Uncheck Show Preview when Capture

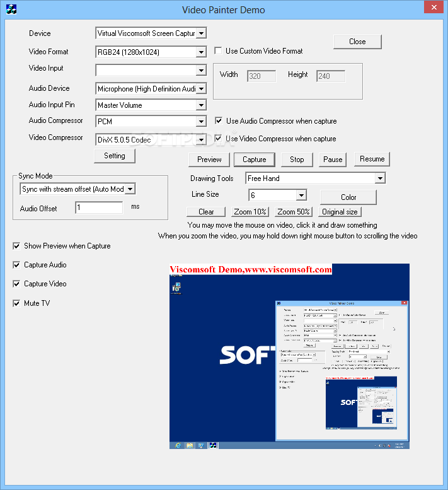point(16,246)
